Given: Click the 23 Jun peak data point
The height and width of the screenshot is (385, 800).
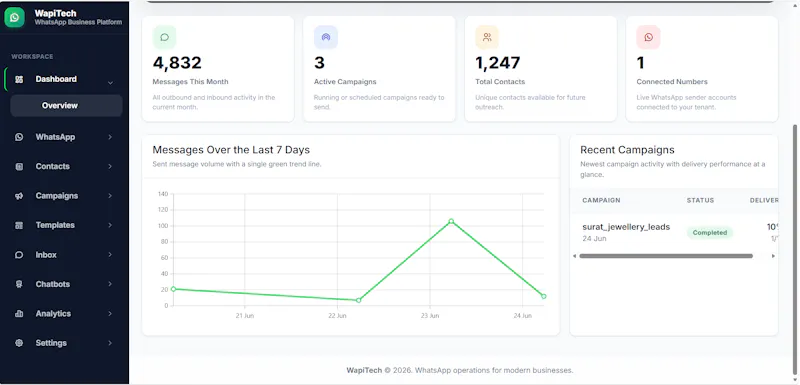Looking at the screenshot, I should tap(451, 221).
